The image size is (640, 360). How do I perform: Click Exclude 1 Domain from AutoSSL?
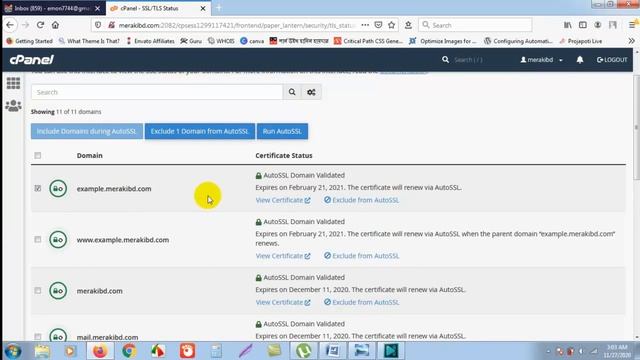200,131
